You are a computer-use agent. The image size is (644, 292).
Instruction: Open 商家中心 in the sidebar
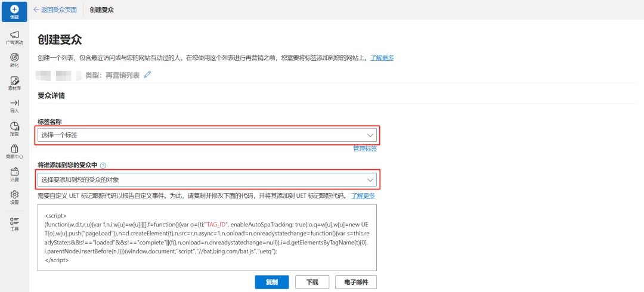pos(14,152)
